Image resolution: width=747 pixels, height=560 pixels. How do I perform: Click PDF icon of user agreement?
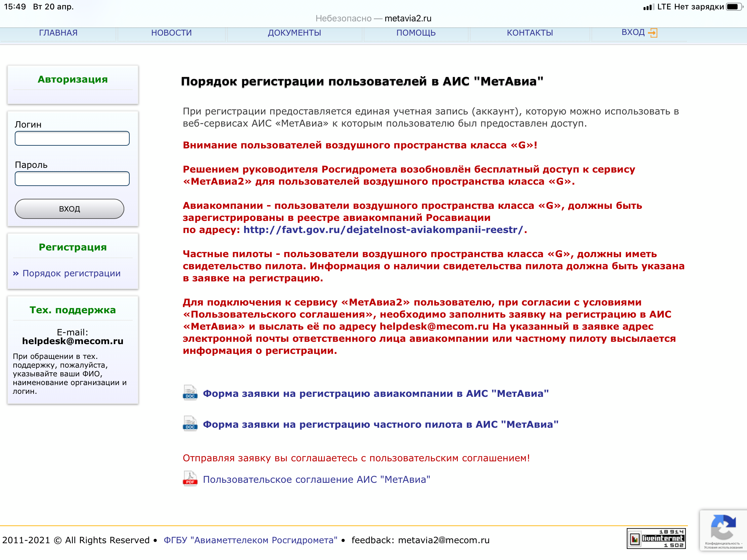tap(190, 479)
